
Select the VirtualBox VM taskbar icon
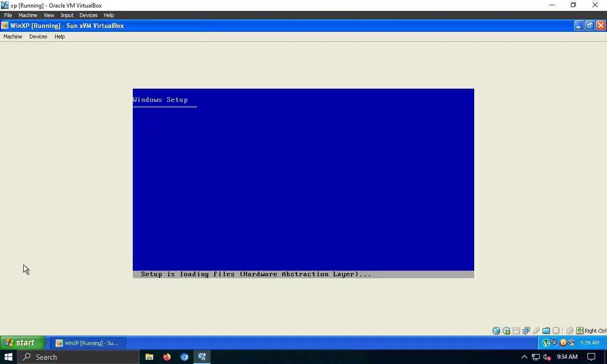click(x=202, y=357)
